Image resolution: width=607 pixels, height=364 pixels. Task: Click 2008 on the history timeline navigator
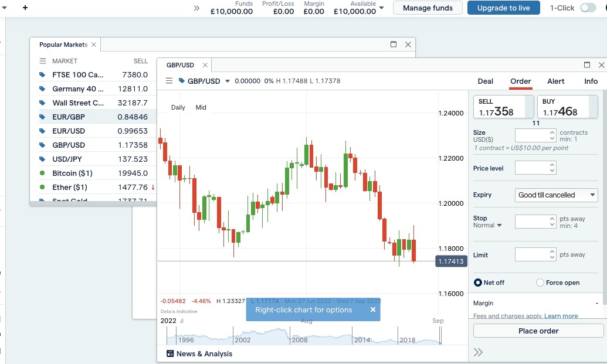click(x=299, y=340)
